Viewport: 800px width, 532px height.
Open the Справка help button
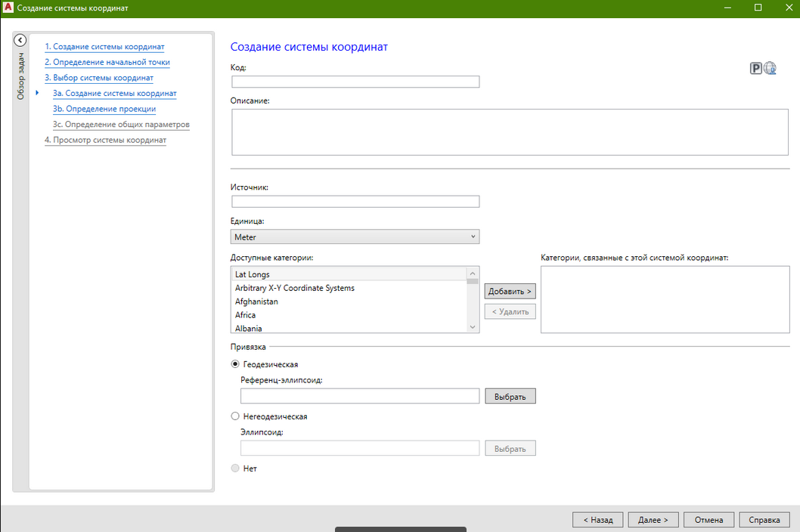point(764,520)
